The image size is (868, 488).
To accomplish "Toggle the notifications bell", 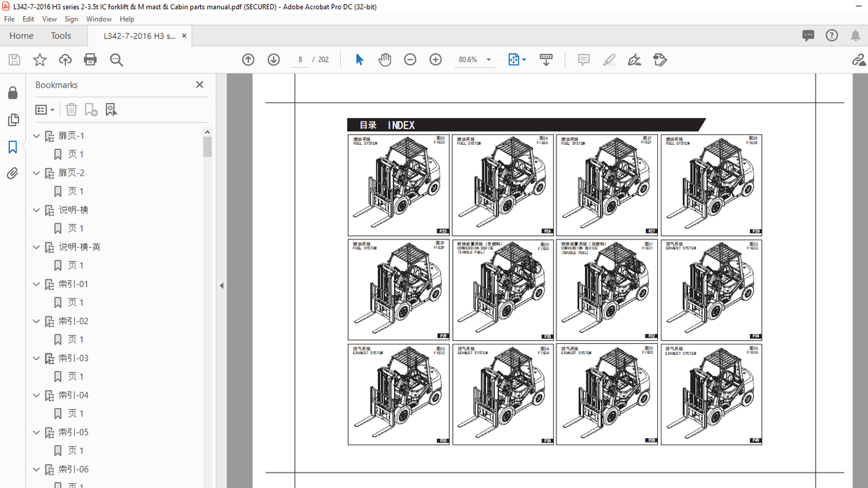I will coord(855,36).
